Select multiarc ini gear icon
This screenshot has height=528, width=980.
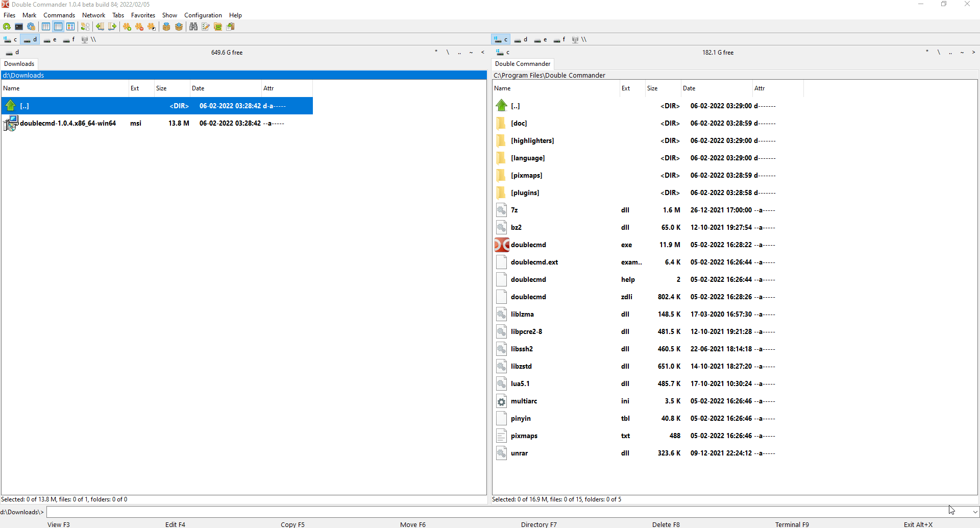[501, 401]
